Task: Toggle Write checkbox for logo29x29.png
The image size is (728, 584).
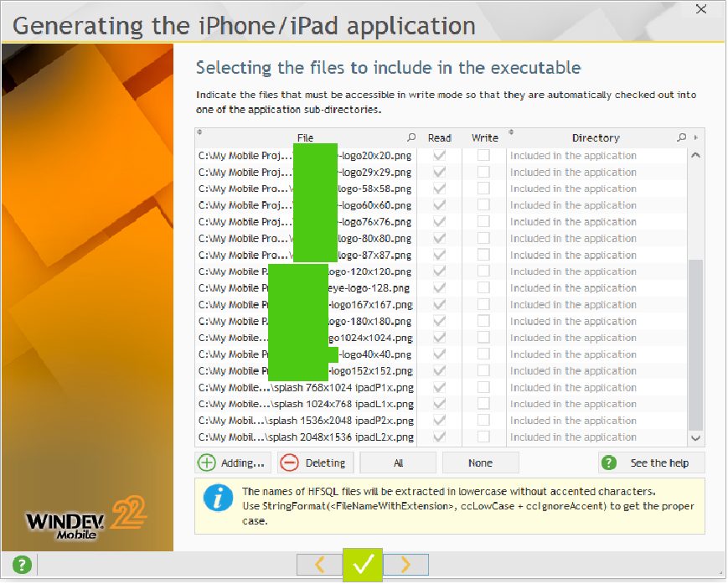Action: pos(483,173)
